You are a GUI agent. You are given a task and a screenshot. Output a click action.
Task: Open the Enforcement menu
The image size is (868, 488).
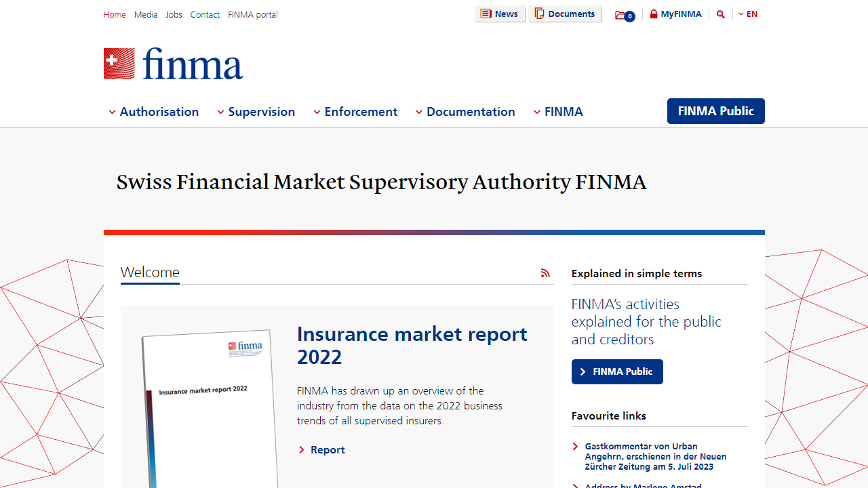point(360,112)
